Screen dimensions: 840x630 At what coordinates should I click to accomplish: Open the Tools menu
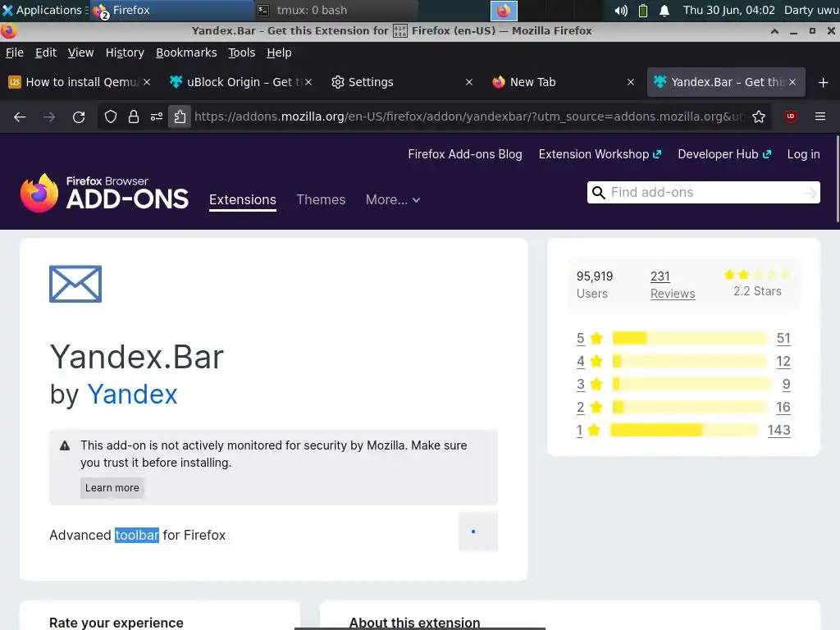[x=242, y=52]
